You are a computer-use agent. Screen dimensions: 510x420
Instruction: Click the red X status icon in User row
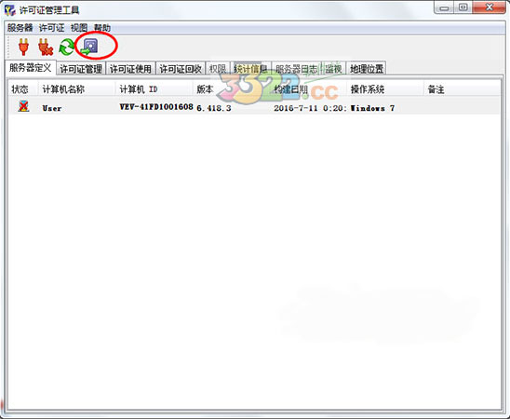point(23,106)
